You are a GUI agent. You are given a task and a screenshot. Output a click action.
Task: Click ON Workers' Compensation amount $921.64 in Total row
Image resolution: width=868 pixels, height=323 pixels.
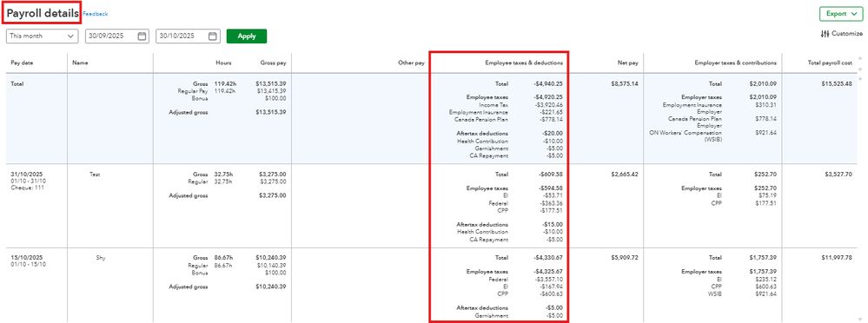point(766,132)
